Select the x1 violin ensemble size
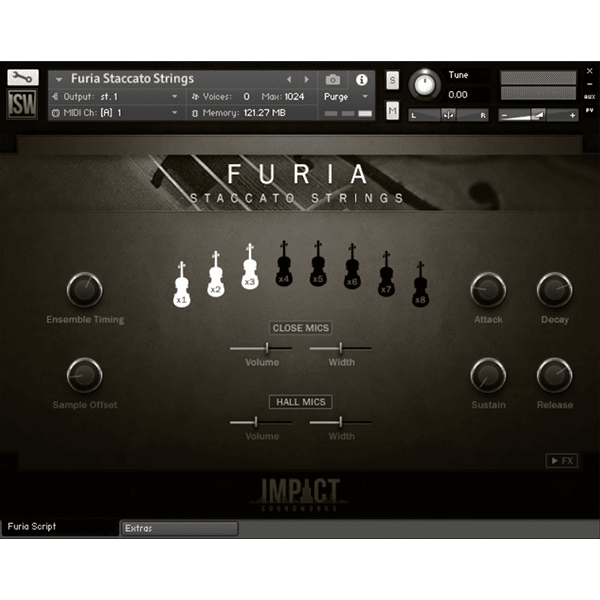The height and width of the screenshot is (600, 600). click(182, 285)
